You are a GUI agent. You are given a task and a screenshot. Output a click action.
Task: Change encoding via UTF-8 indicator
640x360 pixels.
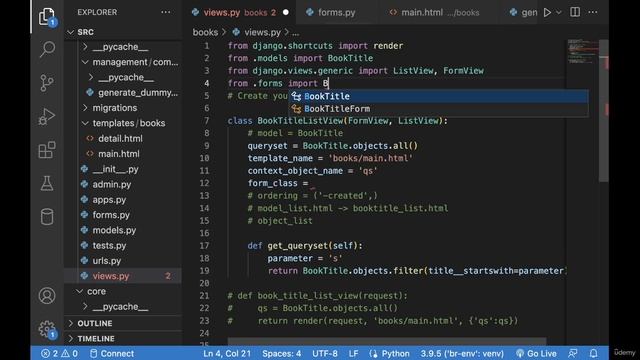(325, 353)
